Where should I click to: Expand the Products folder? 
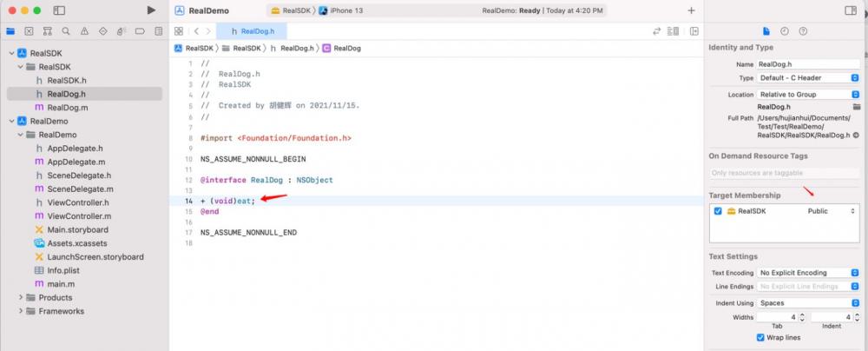click(21, 297)
